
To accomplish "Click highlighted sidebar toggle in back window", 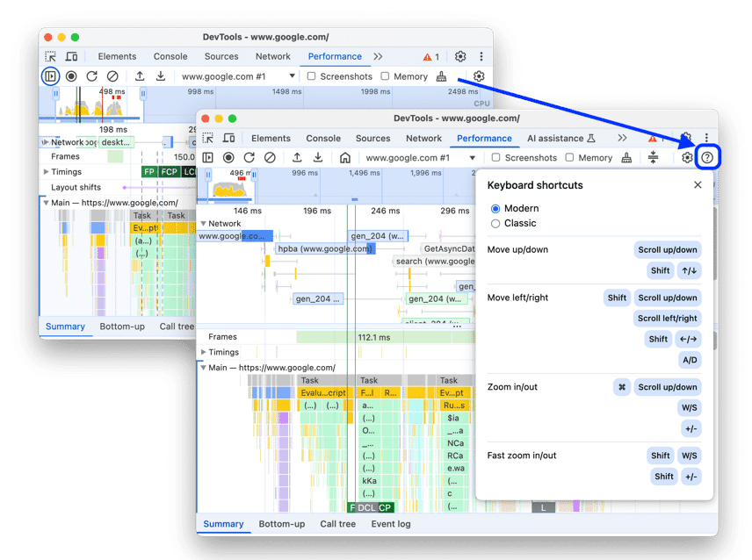I will [x=50, y=76].
